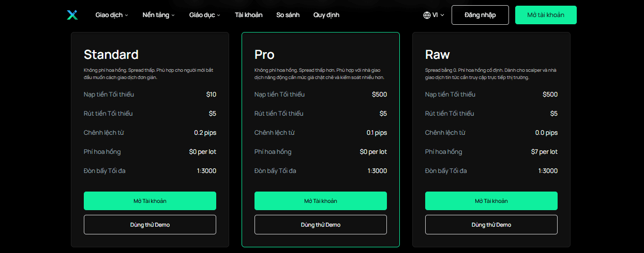
Task: Open the VI language selector chevron
Action: 442,15
